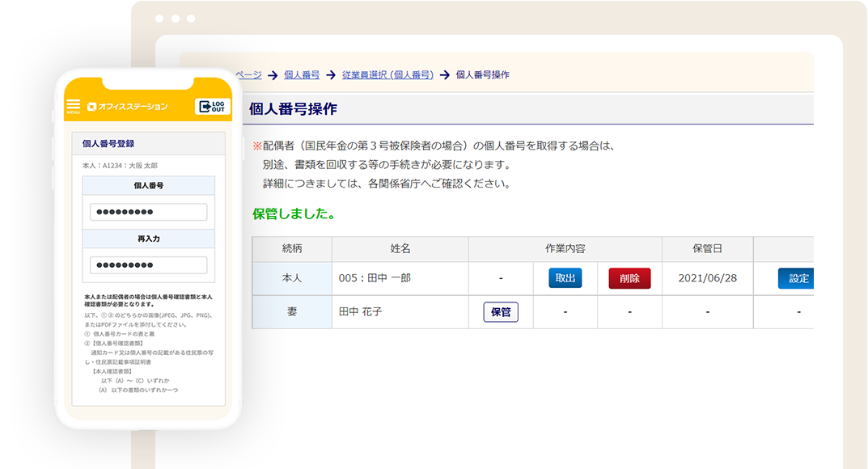Click the 2021/06/28 storage date cell

click(x=708, y=278)
